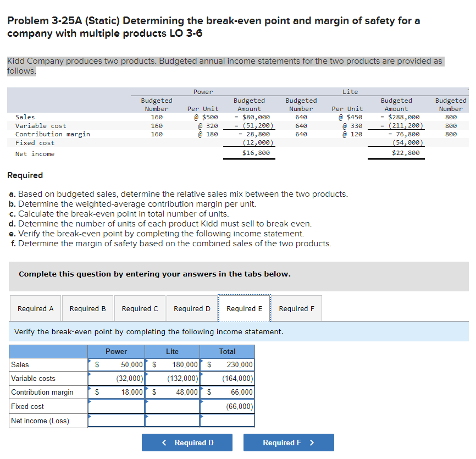This screenshot has height=459, width=476.
Task: Select the Power Variable costs cell
Action: coord(117,379)
